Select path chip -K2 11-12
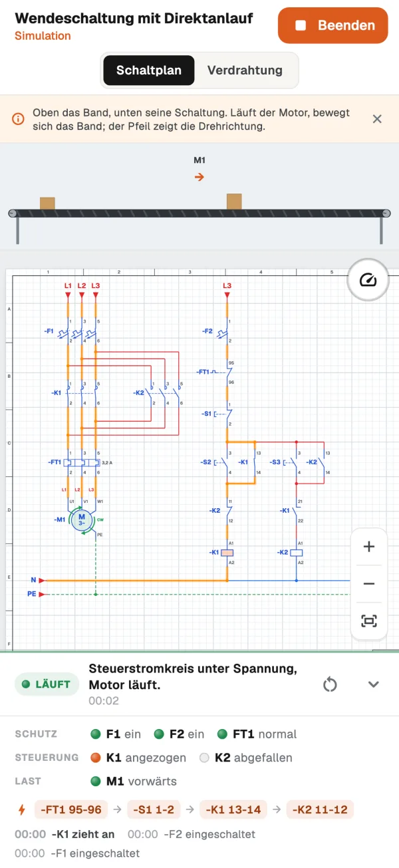Image resolution: width=399 pixels, height=868 pixels. [x=321, y=809]
